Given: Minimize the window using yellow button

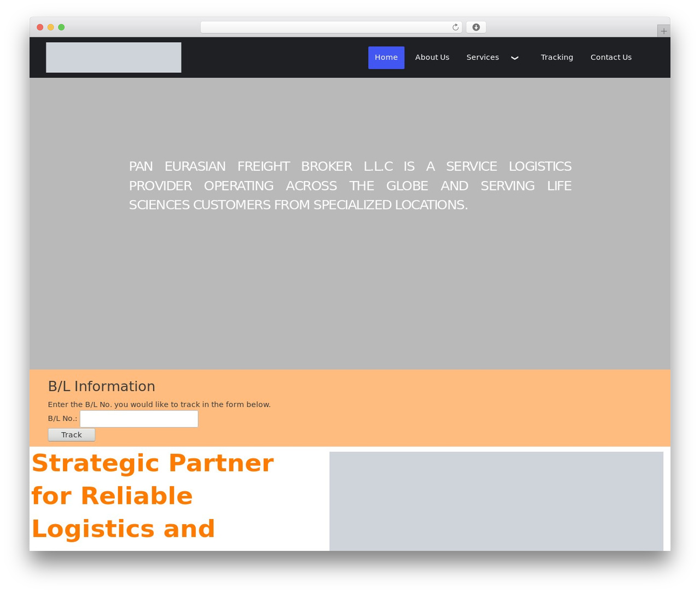Looking at the screenshot, I should (x=51, y=27).
